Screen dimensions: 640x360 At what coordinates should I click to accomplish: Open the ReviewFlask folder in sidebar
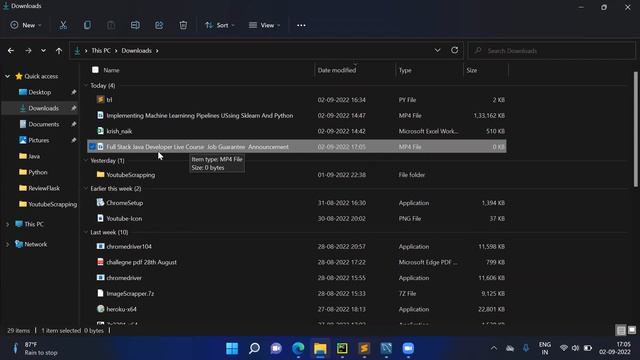44,188
